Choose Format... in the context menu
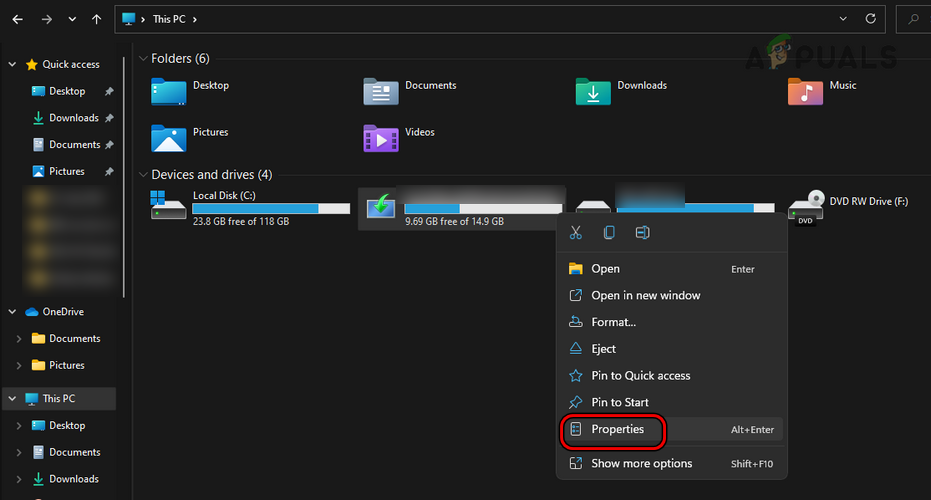Viewport: 931px width, 500px height. [613, 322]
